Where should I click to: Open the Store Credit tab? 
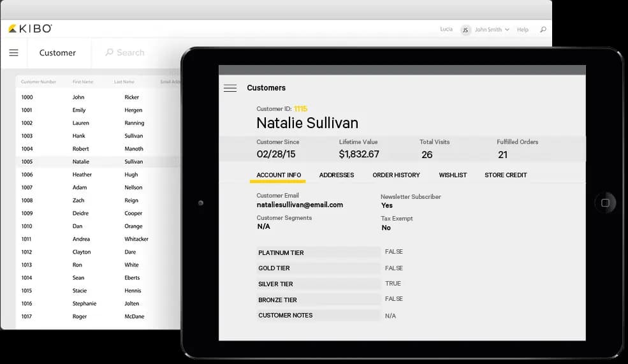(506, 175)
